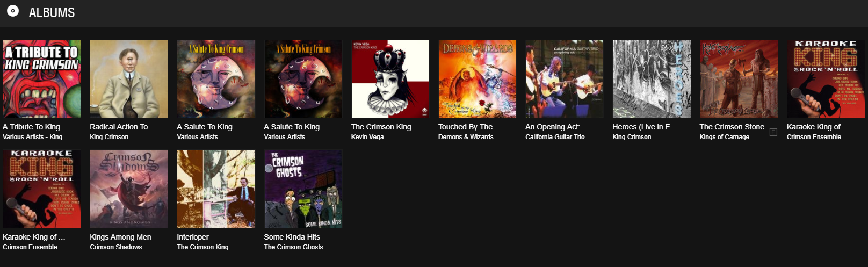Screen dimensions: 868x267
Task: Click the Touched By The... album title
Action: tap(470, 127)
